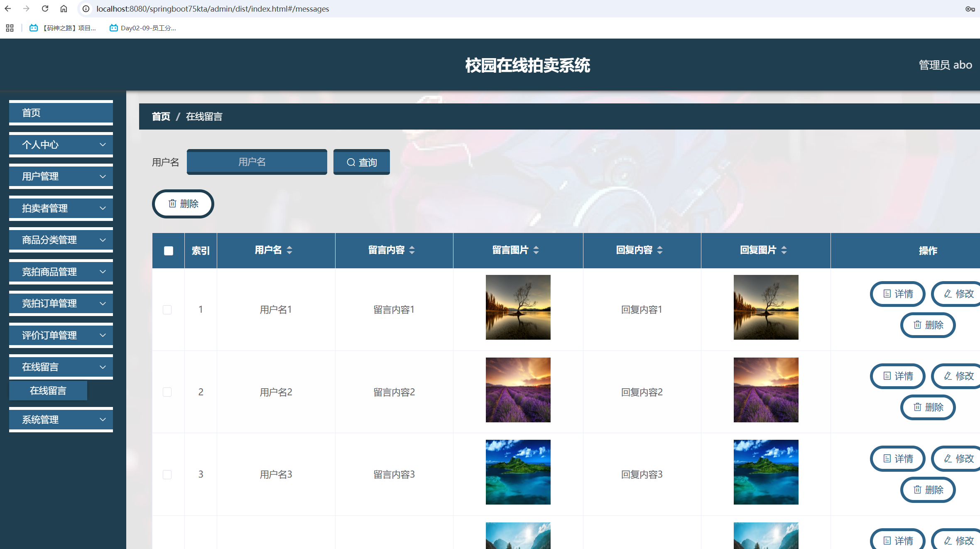
Task: Open 详情 for row 用户名2
Action: point(898,376)
